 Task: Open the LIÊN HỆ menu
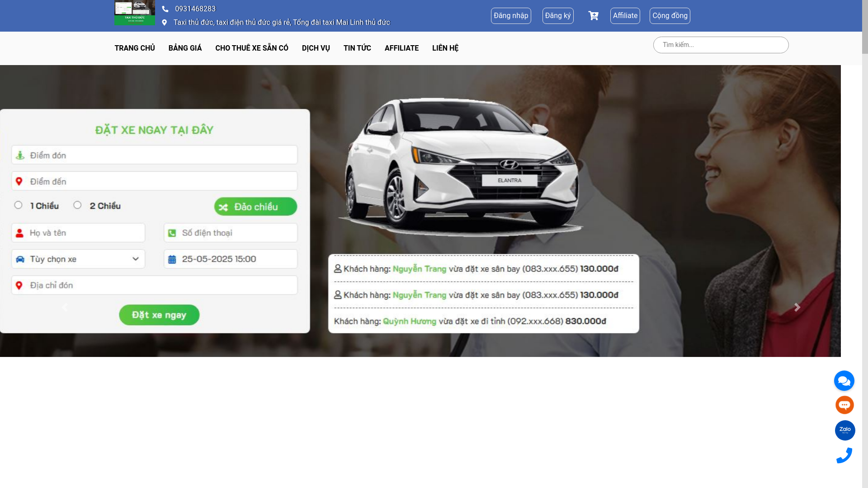point(445,48)
